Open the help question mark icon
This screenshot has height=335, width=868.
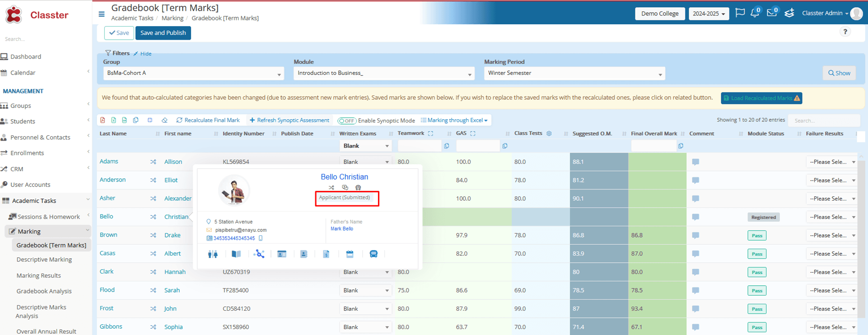(845, 32)
